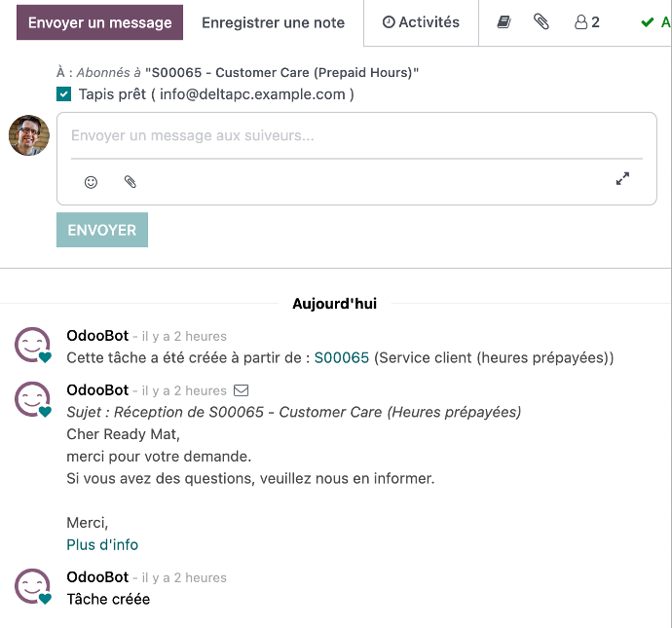Select the Envoyer un message tab
Viewport: 672px width, 628px height.
99,22
